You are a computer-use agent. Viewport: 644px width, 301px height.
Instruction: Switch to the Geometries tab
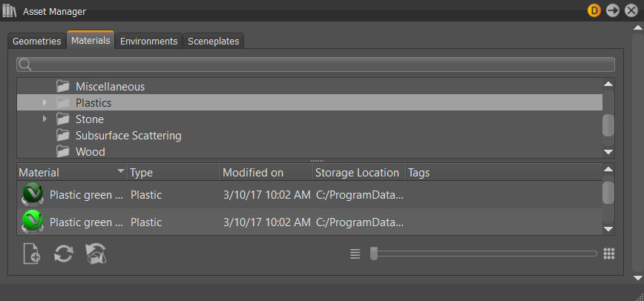pos(36,41)
